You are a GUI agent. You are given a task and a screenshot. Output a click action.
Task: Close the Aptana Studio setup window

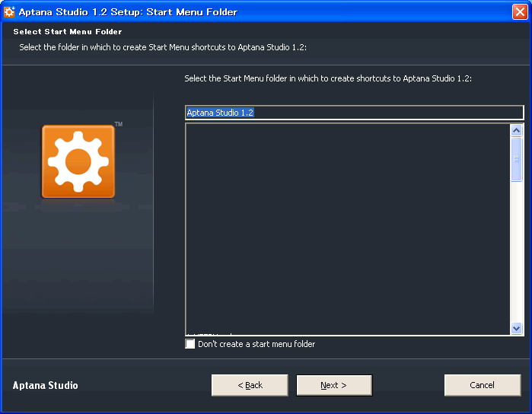coord(519,11)
